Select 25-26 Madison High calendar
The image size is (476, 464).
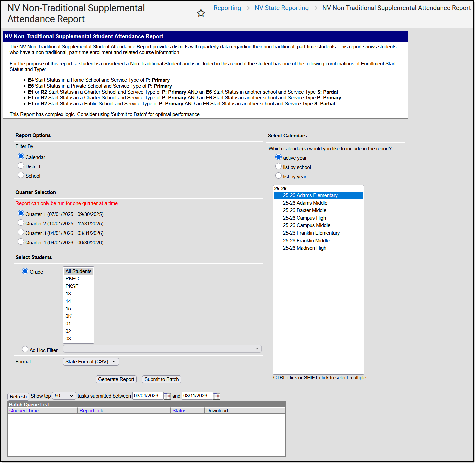(318, 248)
